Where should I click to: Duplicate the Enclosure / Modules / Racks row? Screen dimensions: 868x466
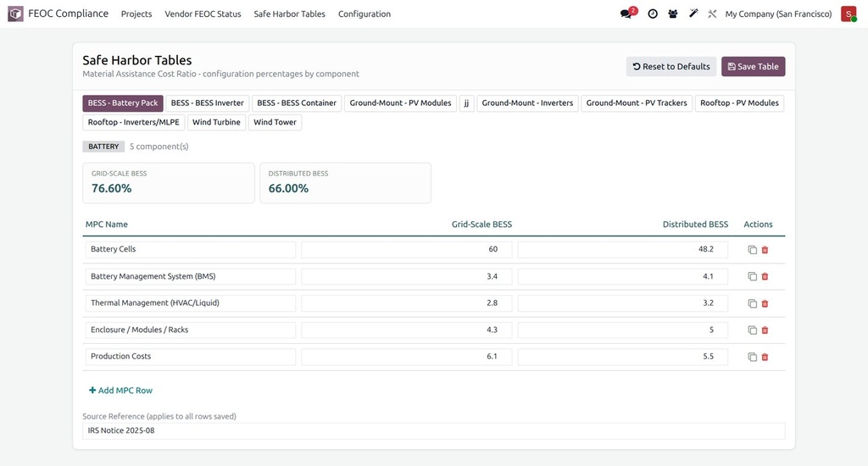point(752,330)
